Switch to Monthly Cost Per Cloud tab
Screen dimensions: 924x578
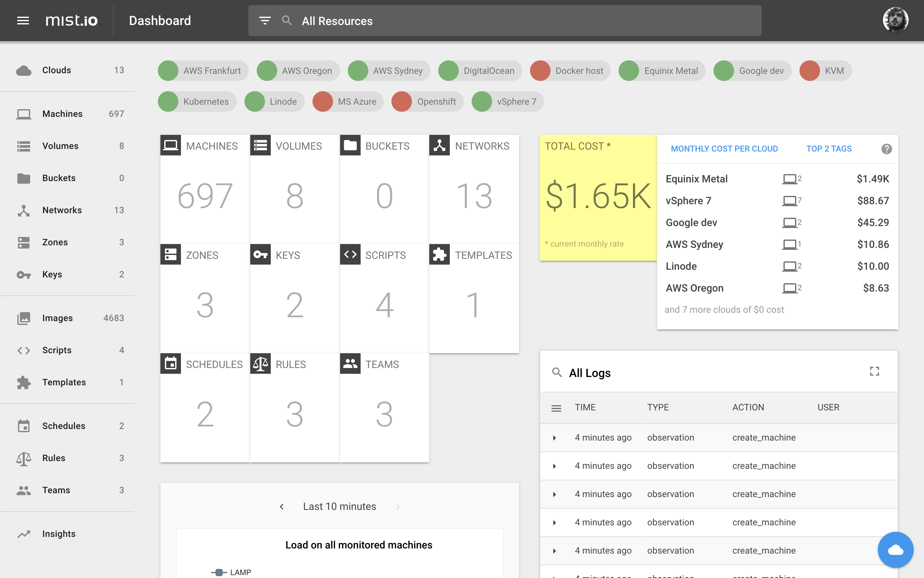pos(724,149)
